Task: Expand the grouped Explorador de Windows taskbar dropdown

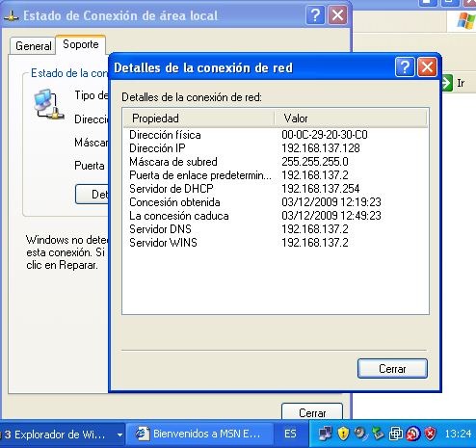Action: point(119,435)
